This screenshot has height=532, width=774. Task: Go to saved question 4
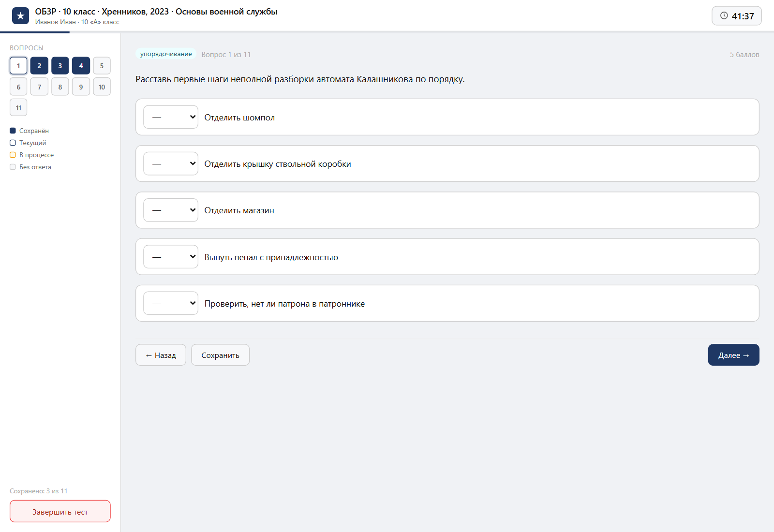[x=81, y=66]
